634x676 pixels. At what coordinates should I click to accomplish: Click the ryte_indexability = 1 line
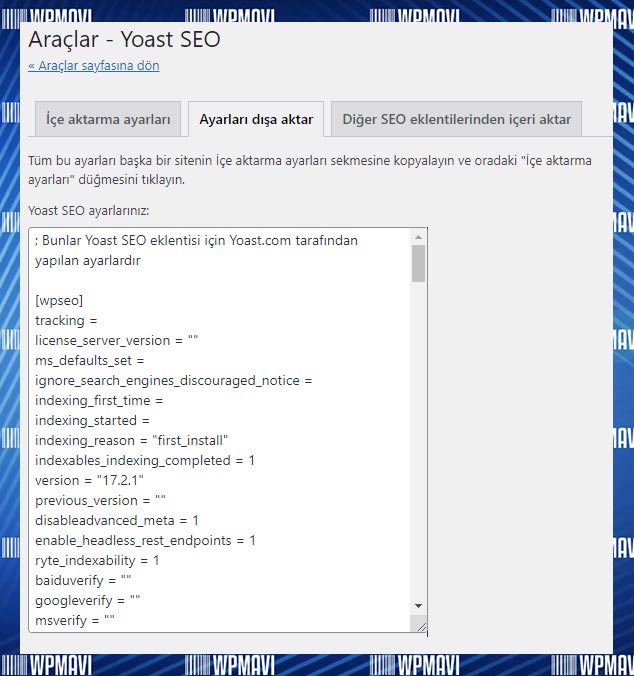97,560
